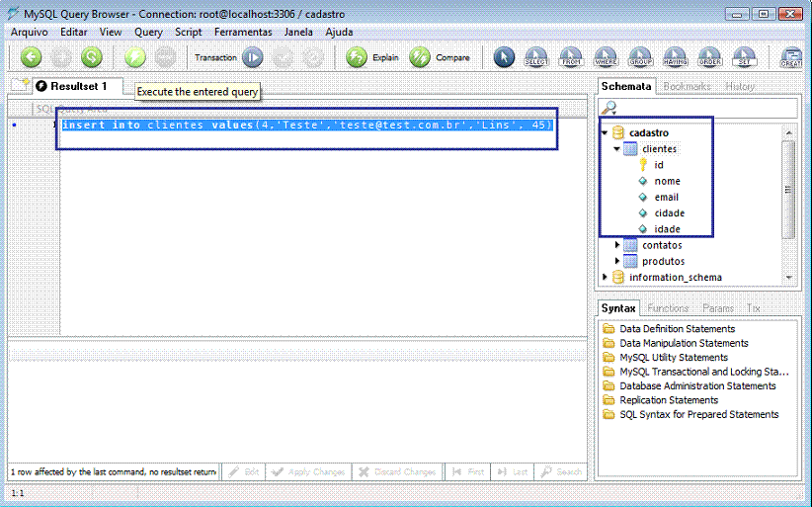Select the mouse pointer tool
Image resolution: width=812 pixels, height=507 pixels.
504,57
